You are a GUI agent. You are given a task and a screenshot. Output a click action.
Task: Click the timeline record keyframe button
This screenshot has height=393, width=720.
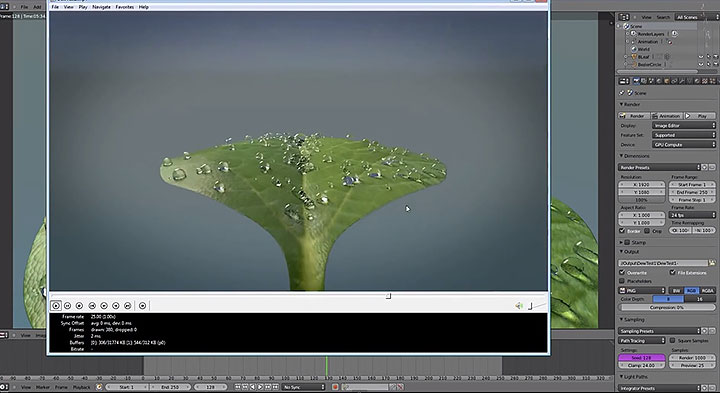coord(335,387)
